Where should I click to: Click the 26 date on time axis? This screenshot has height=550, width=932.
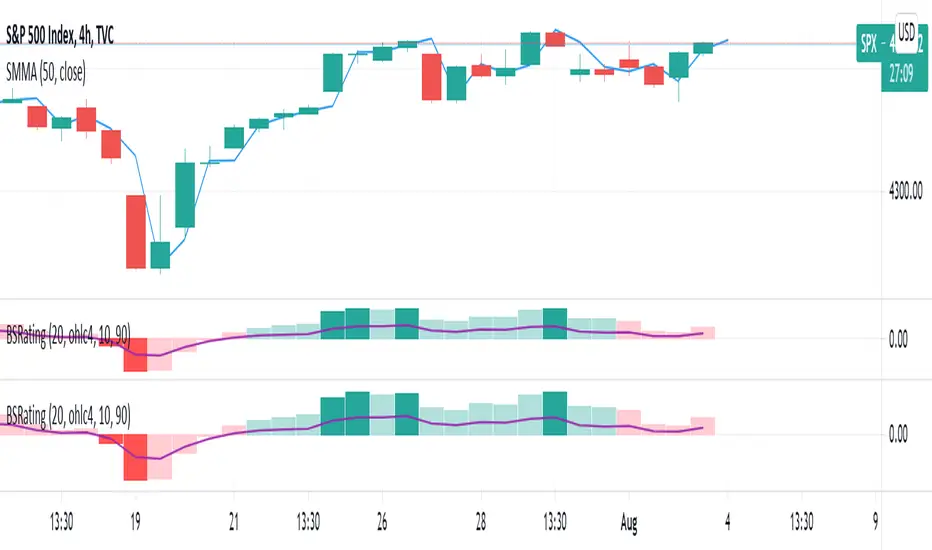(382, 520)
